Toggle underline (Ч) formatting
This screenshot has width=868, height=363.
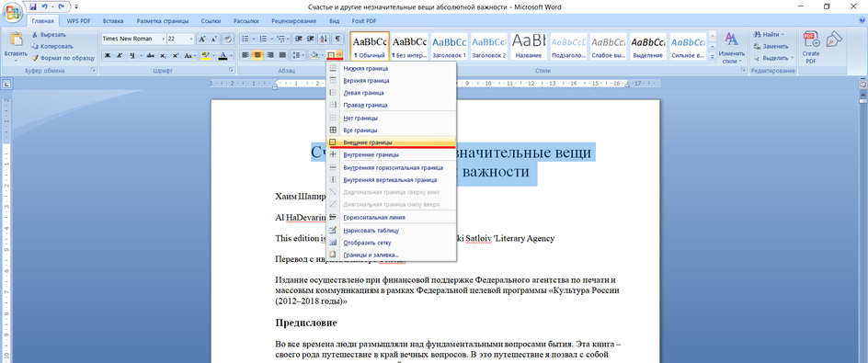point(132,55)
